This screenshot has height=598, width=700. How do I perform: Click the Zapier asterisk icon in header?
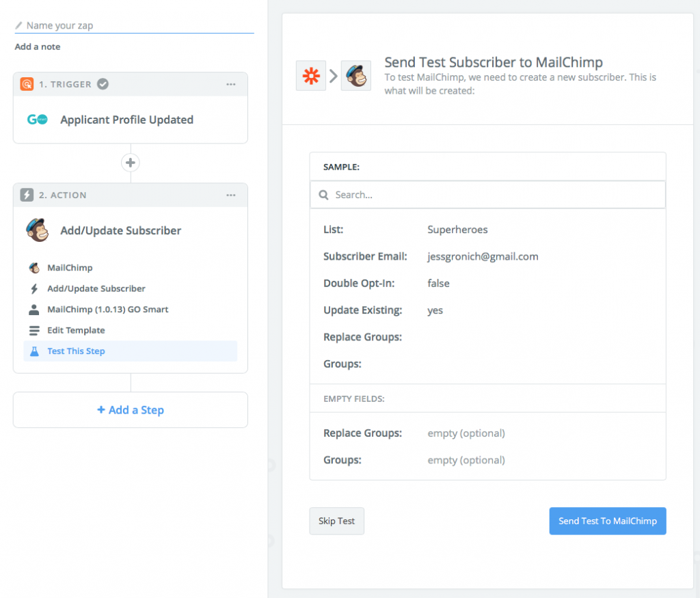[311, 76]
